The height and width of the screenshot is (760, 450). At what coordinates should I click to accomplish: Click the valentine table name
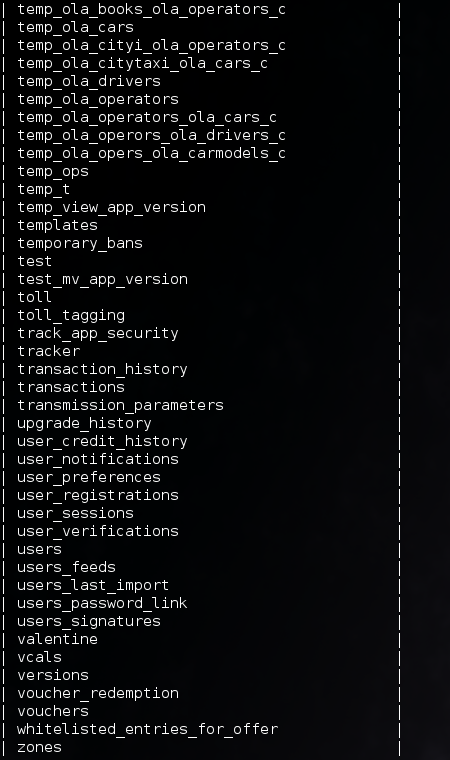pyautogui.click(x=58, y=639)
